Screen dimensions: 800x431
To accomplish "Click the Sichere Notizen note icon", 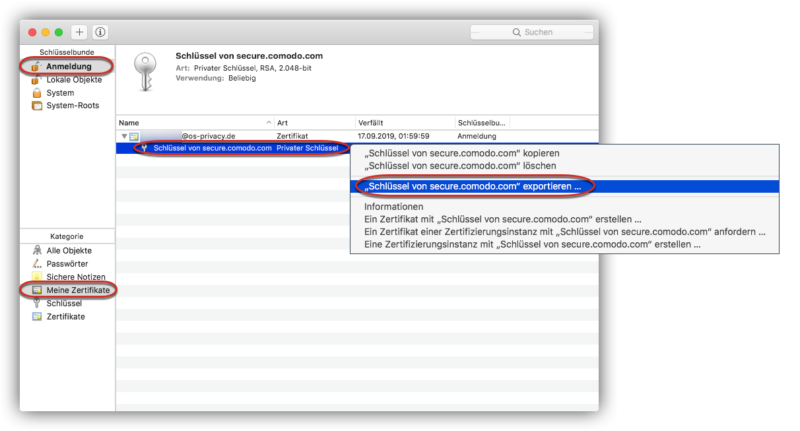I will tap(37, 277).
